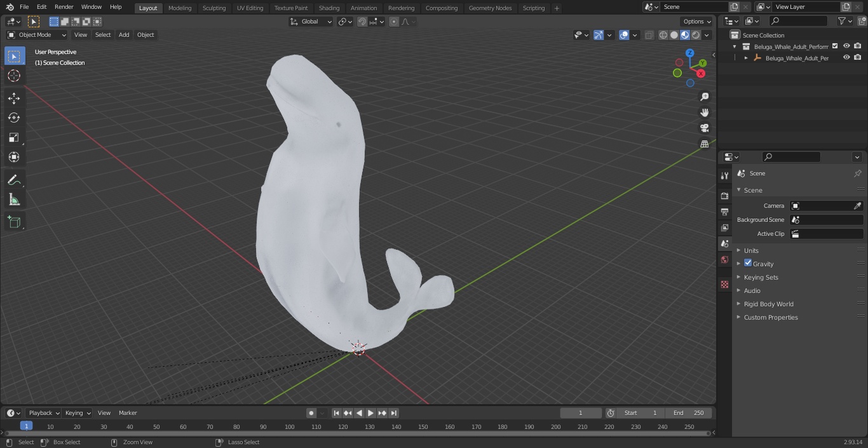
Task: Open the Object Mode dropdown
Action: coord(37,35)
